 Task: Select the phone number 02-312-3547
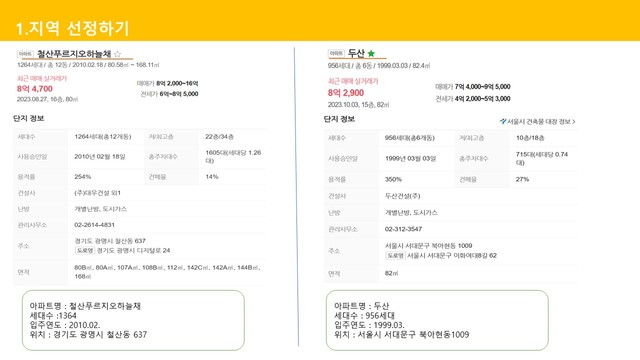tap(403, 229)
